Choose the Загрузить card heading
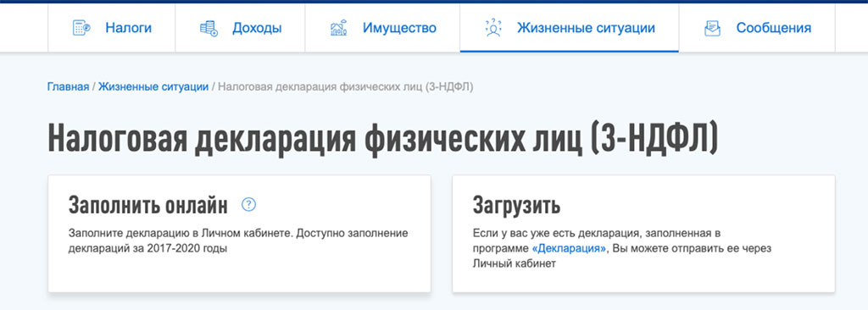 pos(516,205)
